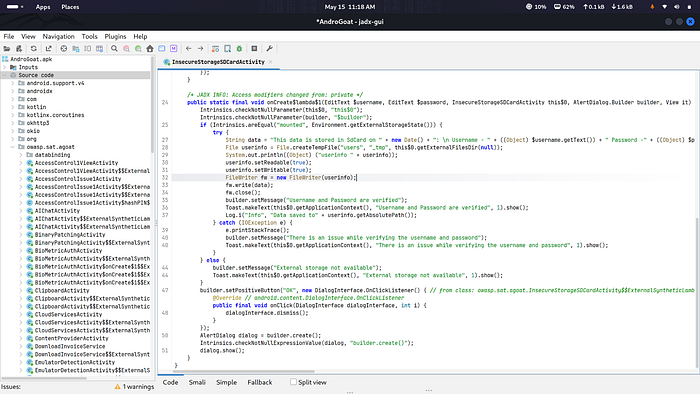Open the Places menu in top panel
Viewport: 700px width, 394px height.
point(70,7)
